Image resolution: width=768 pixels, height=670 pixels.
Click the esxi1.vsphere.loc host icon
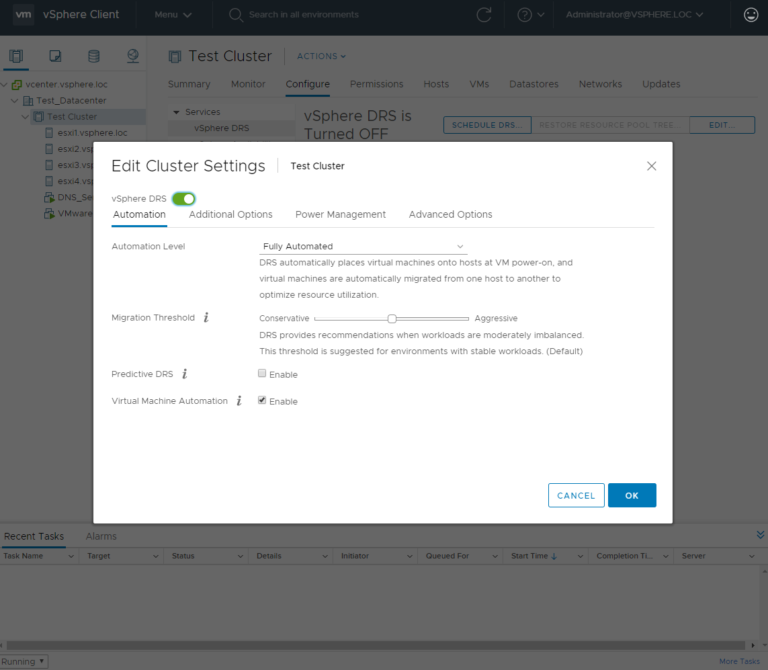(49, 133)
